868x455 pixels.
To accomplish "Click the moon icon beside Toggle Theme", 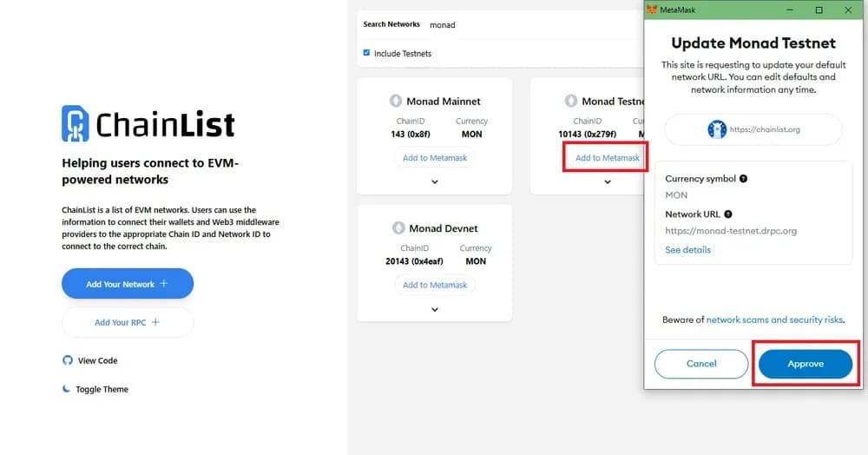I will point(67,389).
